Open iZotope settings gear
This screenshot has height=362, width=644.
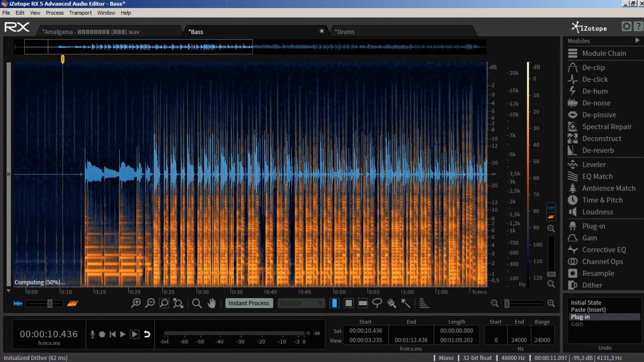626,27
